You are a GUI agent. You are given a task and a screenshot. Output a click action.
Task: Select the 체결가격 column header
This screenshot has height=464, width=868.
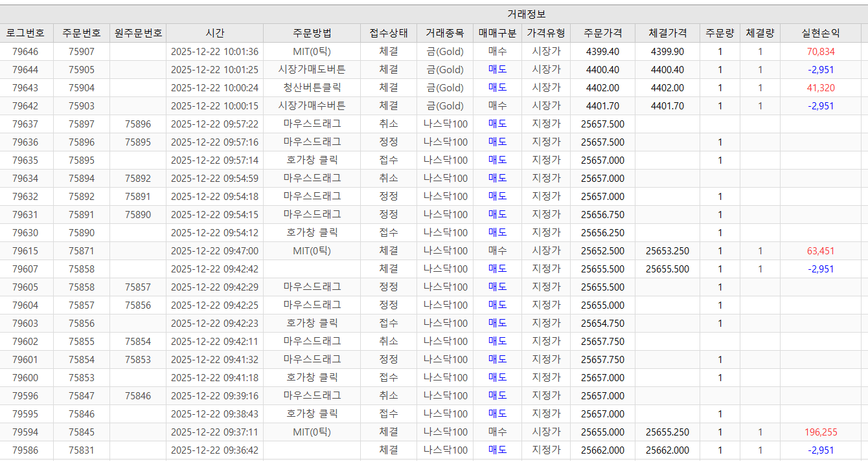tap(667, 33)
